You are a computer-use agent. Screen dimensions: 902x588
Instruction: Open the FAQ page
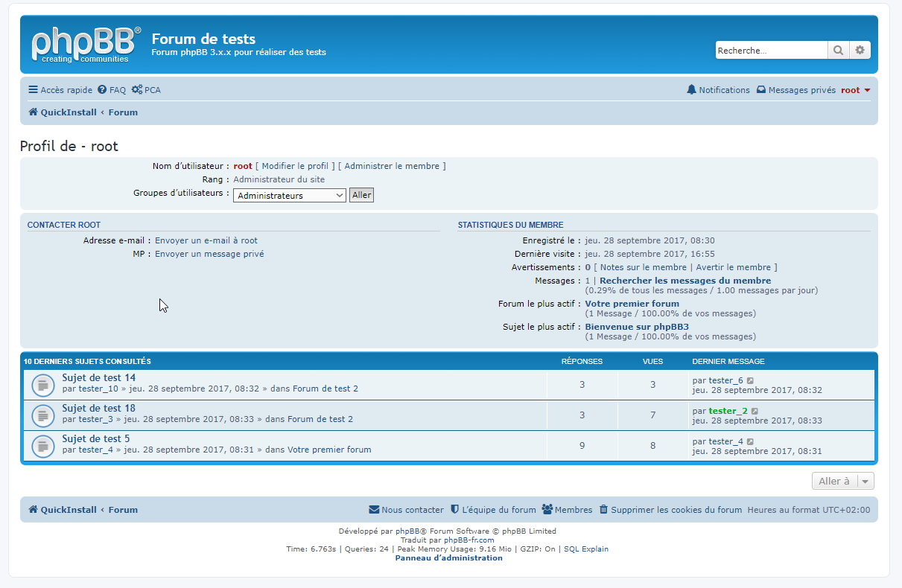pyautogui.click(x=112, y=90)
